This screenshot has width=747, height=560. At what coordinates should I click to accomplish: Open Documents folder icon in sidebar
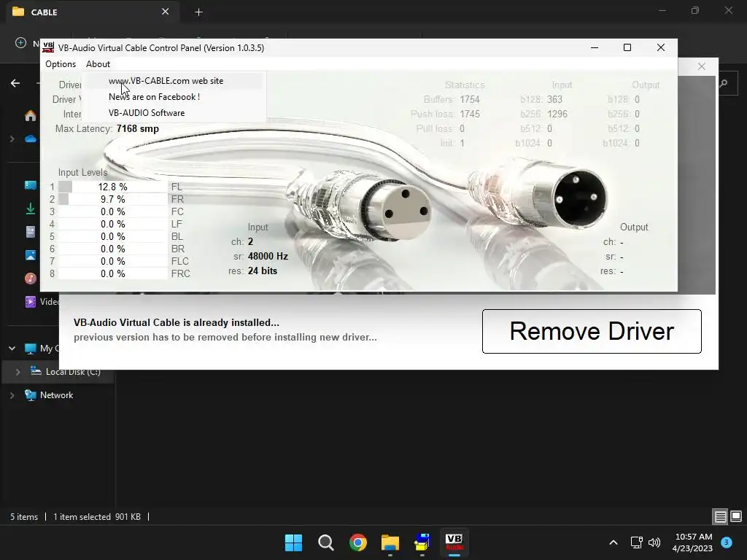point(31,232)
